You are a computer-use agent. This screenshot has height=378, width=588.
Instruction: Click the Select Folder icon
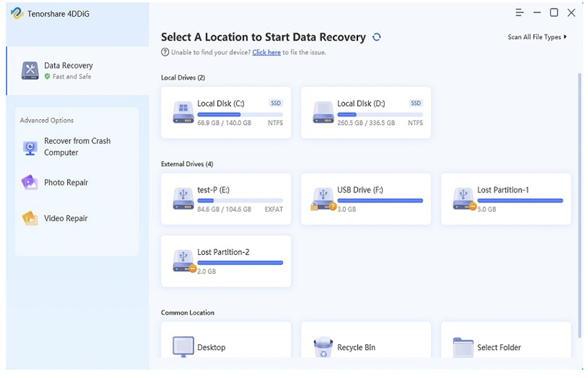click(x=463, y=347)
